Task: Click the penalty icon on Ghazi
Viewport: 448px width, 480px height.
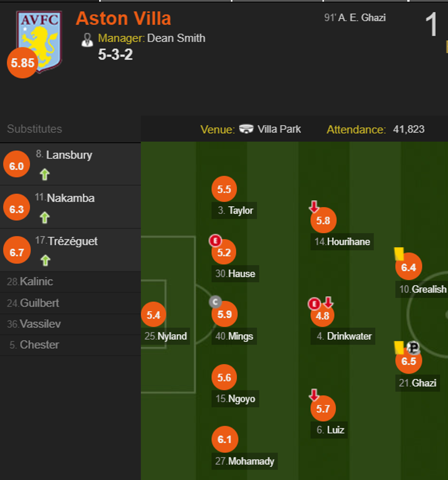Action: (x=413, y=348)
